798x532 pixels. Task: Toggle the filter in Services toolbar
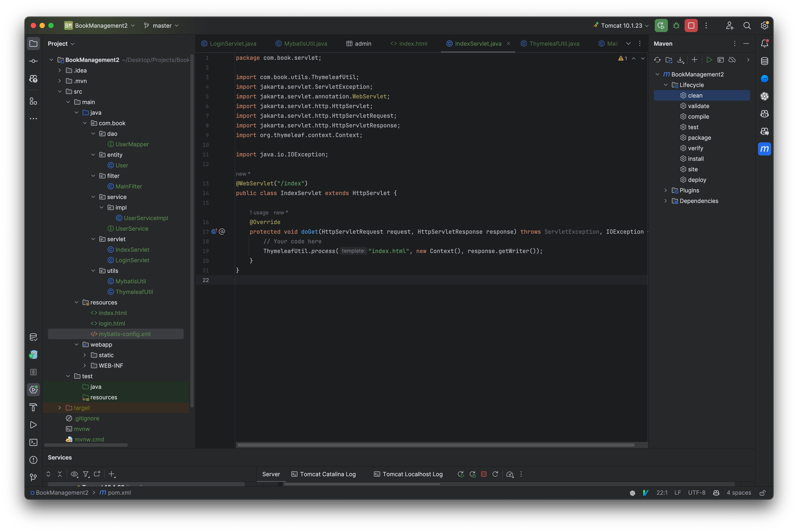[86, 474]
